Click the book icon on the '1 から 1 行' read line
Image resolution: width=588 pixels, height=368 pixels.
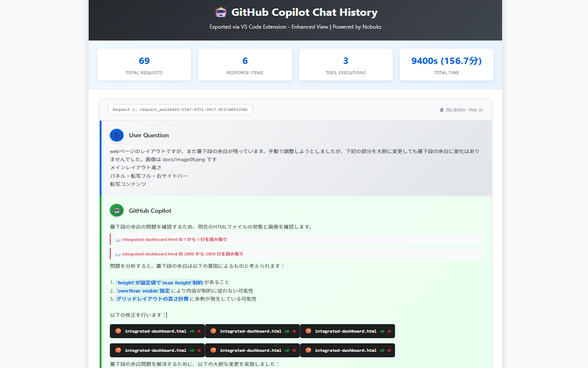[x=118, y=240]
